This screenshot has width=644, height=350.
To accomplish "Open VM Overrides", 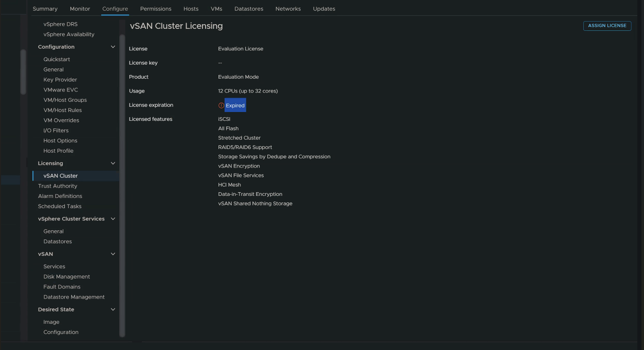I will [x=61, y=120].
